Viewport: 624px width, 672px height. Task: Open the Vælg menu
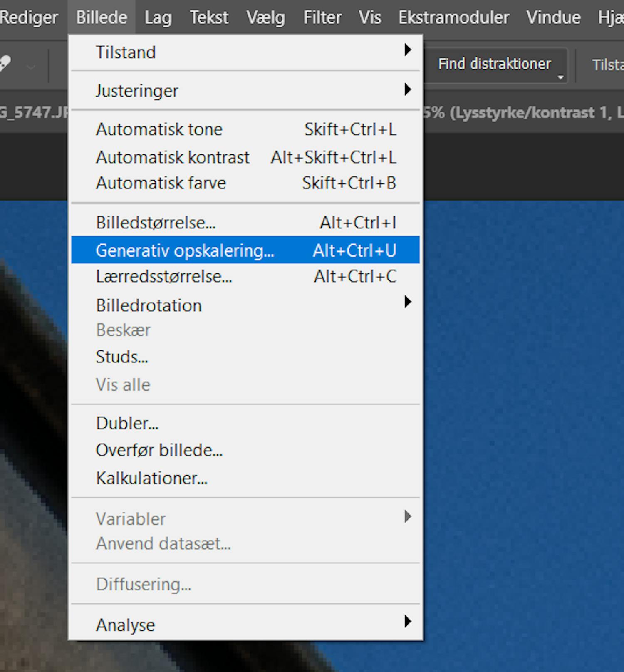[x=265, y=17]
